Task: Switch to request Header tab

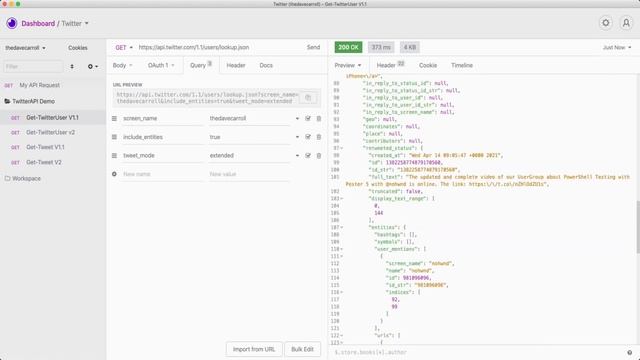Action: 236,65
